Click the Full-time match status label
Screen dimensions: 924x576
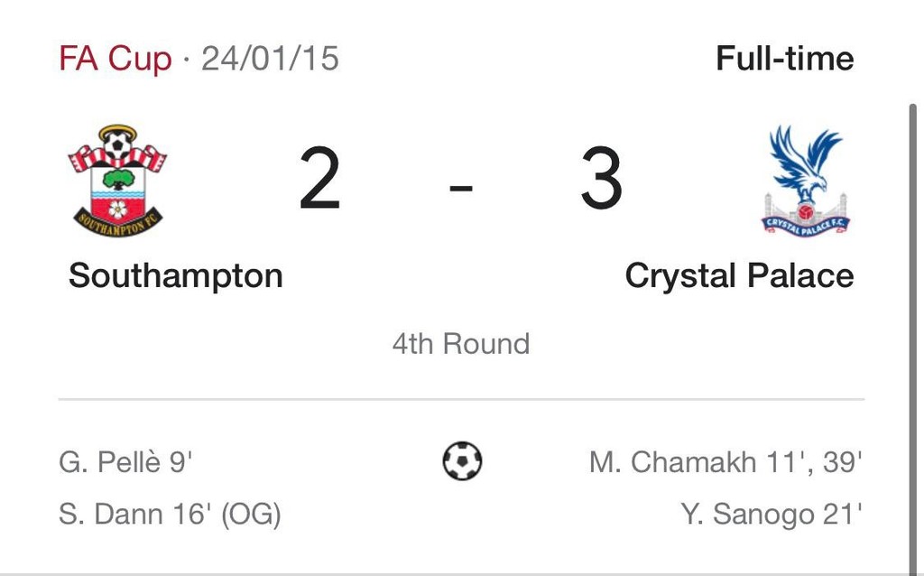point(784,60)
